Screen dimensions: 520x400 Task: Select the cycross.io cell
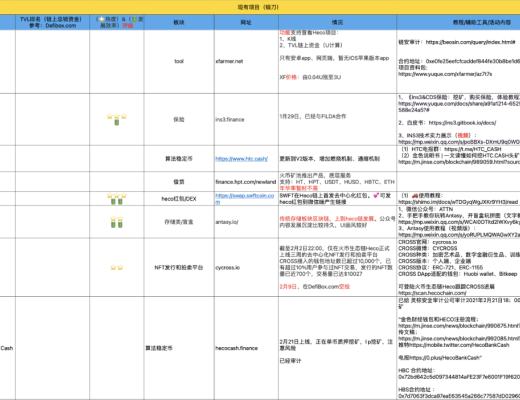[x=246, y=268]
